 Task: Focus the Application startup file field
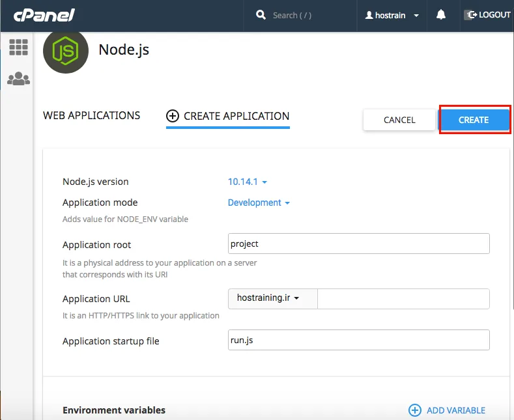(x=358, y=340)
